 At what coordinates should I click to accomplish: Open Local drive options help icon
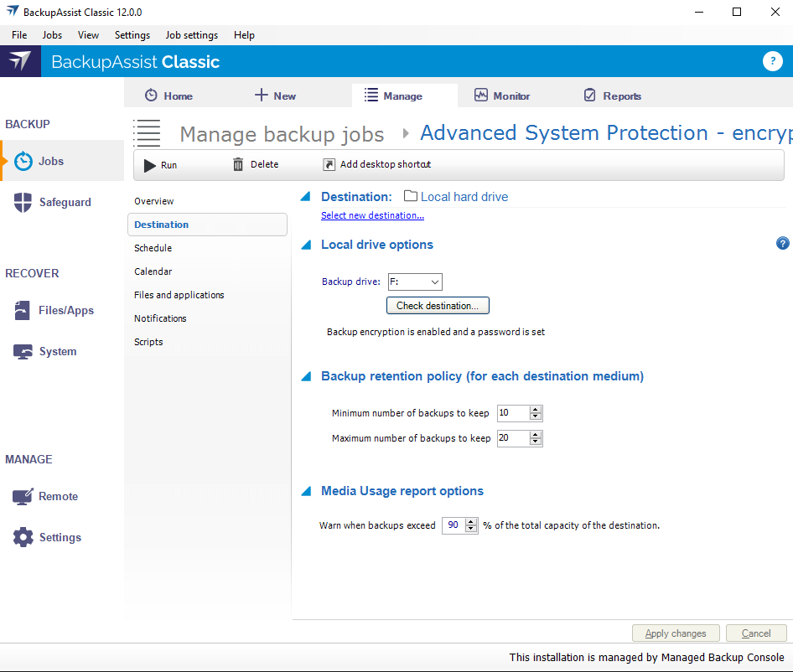782,243
